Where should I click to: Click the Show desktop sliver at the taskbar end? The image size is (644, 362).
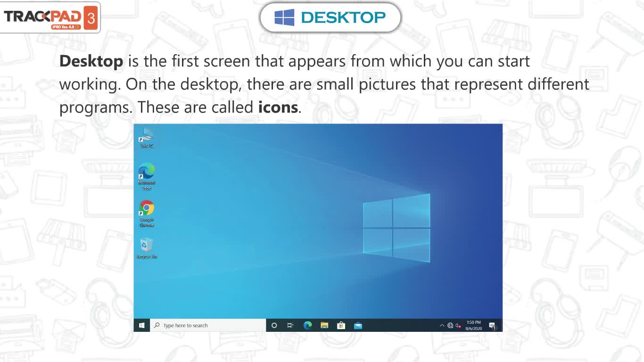502,325
